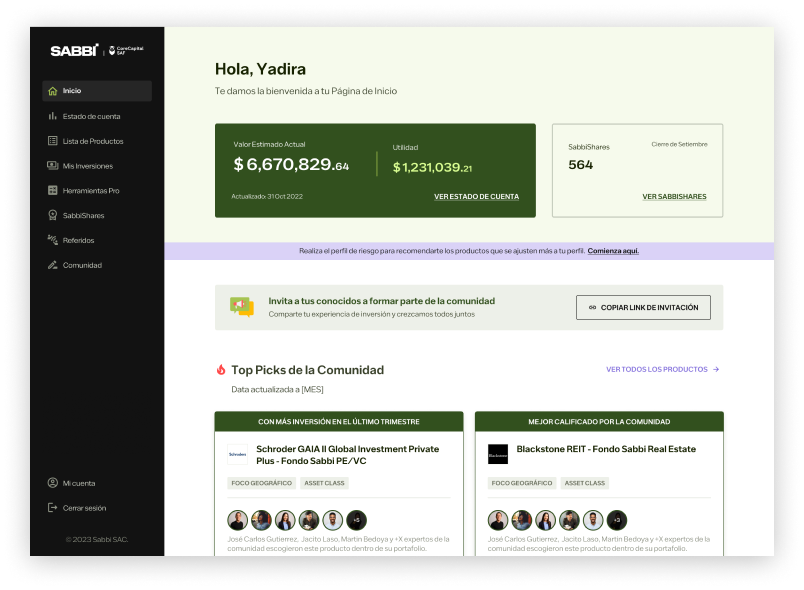Click the Inicio home icon

pyautogui.click(x=52, y=91)
